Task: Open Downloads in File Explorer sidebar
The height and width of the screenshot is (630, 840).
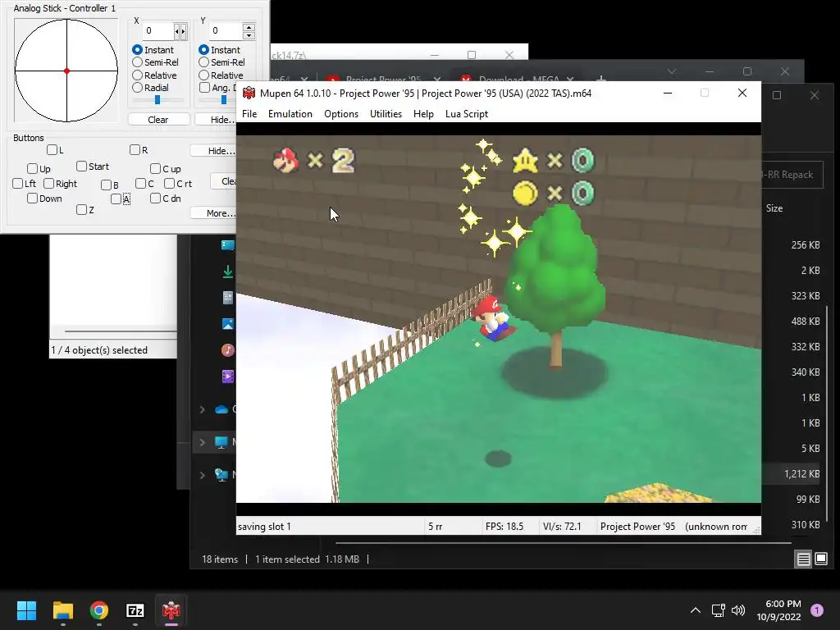Action: [x=228, y=272]
